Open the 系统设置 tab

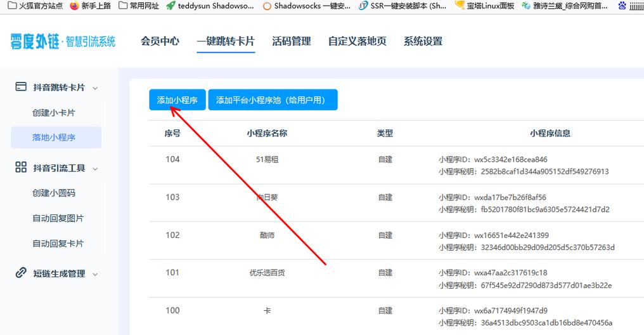[x=423, y=41]
